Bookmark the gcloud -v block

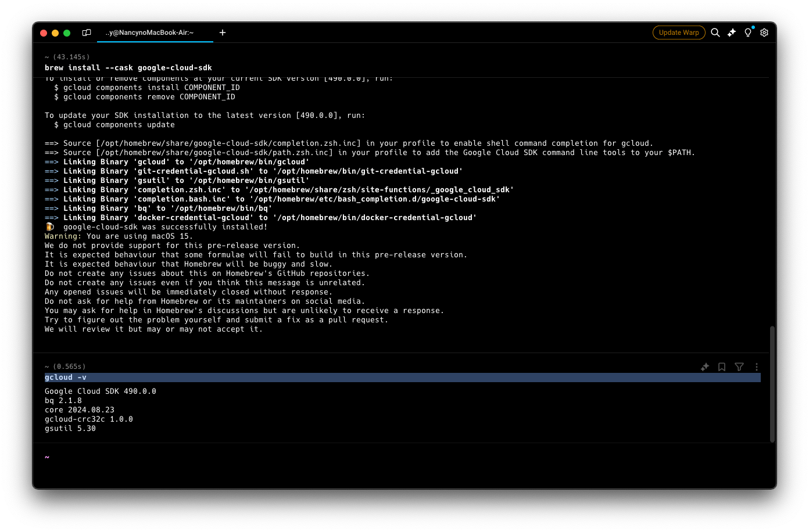tap(722, 367)
